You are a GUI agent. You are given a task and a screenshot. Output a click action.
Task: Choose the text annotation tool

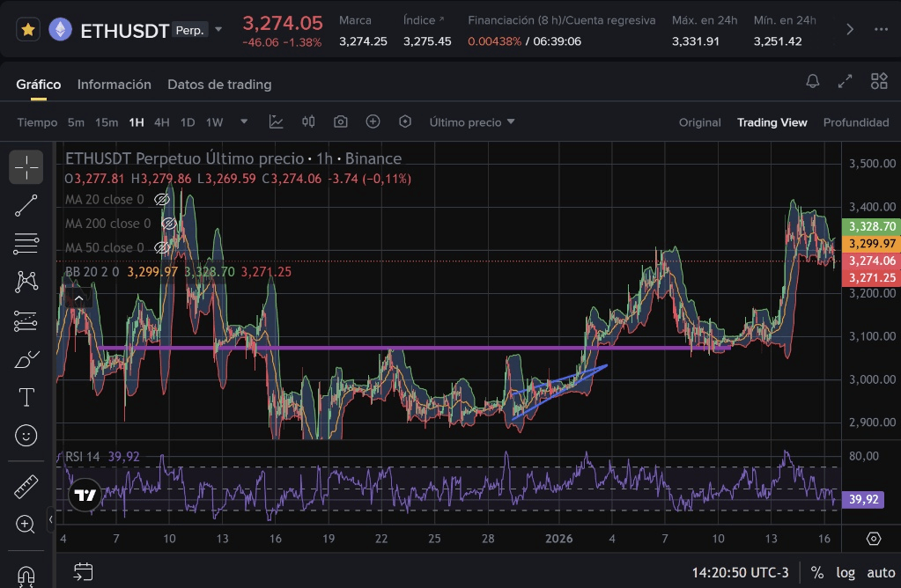pyautogui.click(x=26, y=397)
